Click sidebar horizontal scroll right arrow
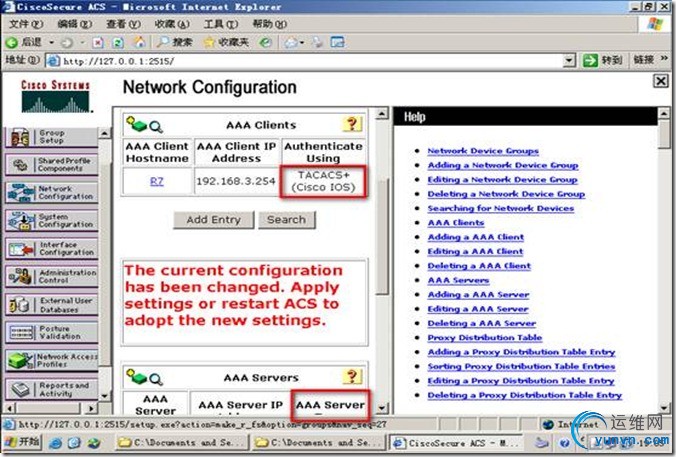Viewport: 676px width, 457px height. [91, 407]
